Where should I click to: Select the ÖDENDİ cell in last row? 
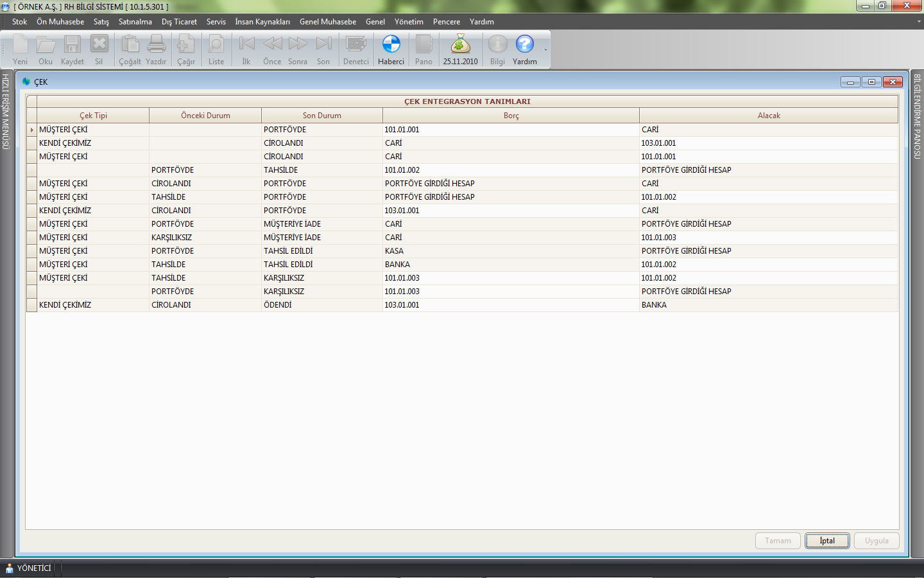point(321,305)
